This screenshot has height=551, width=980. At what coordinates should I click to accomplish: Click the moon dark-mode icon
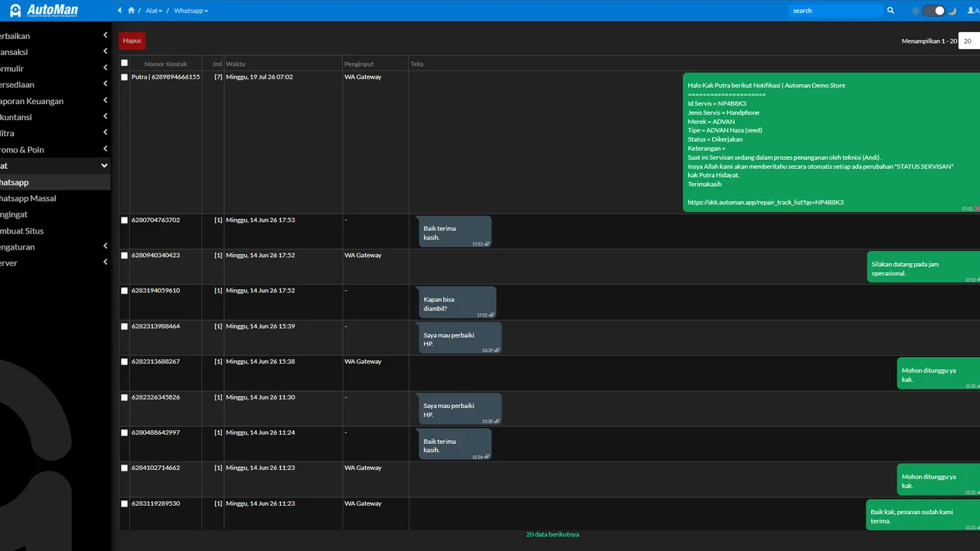952,11
